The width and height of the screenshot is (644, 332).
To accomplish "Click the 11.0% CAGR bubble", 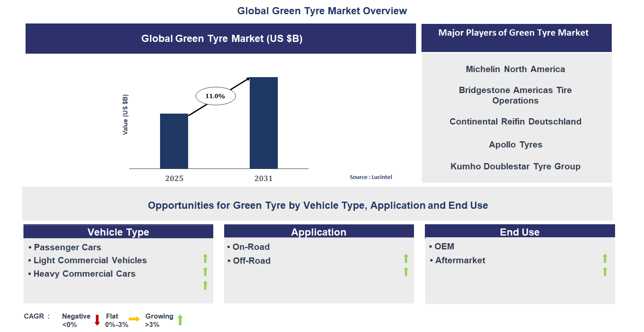I will [215, 96].
